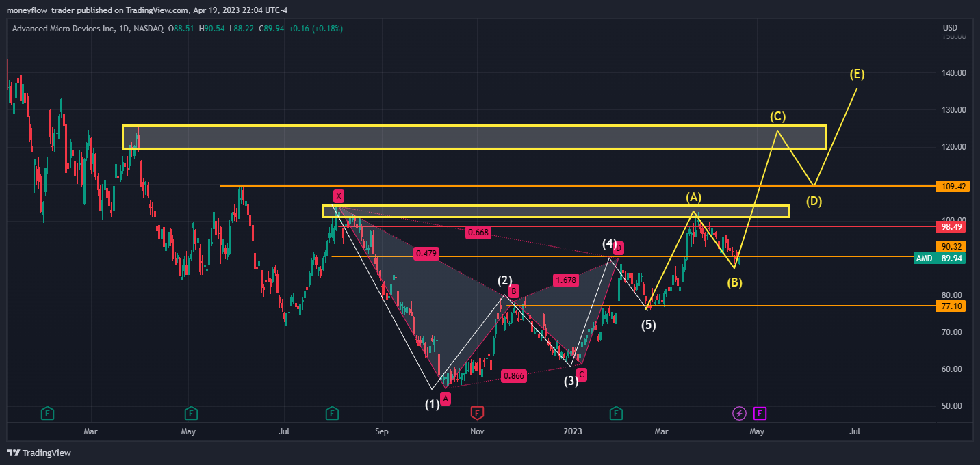Click the white (5) wave label
The height and width of the screenshot is (465, 980).
click(649, 325)
